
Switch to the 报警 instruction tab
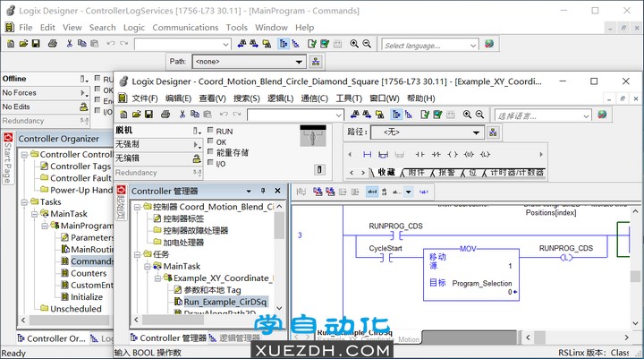tap(446, 173)
